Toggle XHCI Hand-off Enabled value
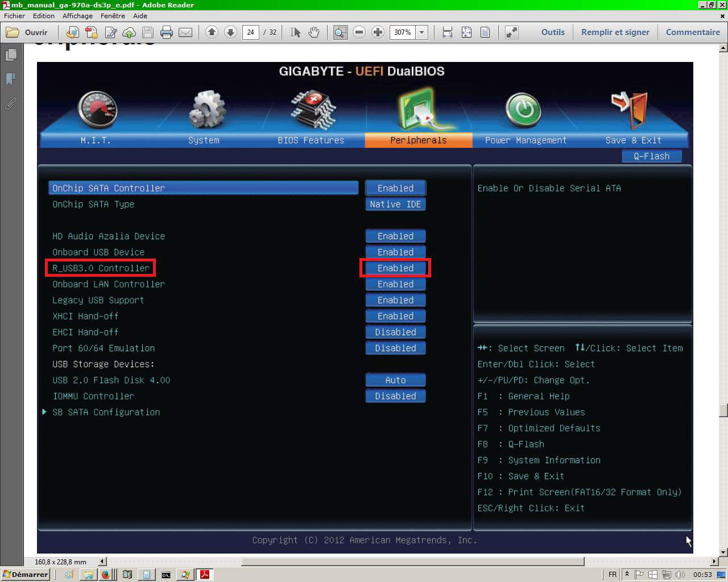This screenshot has height=582, width=728. 395,316
